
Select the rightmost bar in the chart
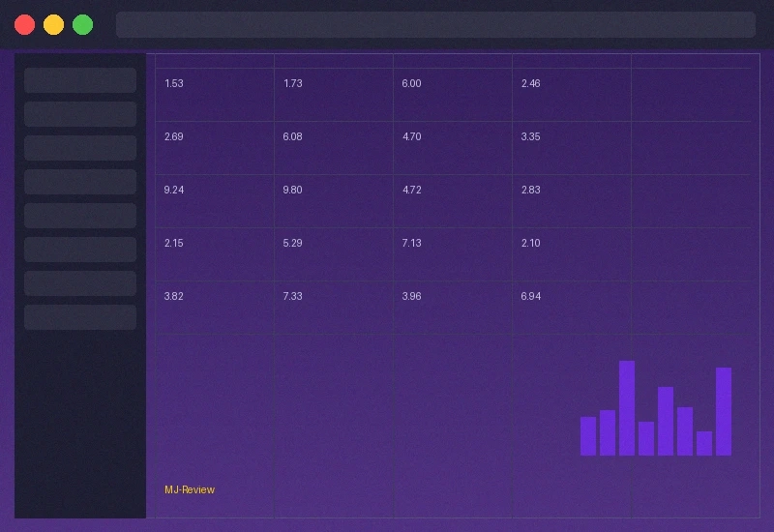724,411
